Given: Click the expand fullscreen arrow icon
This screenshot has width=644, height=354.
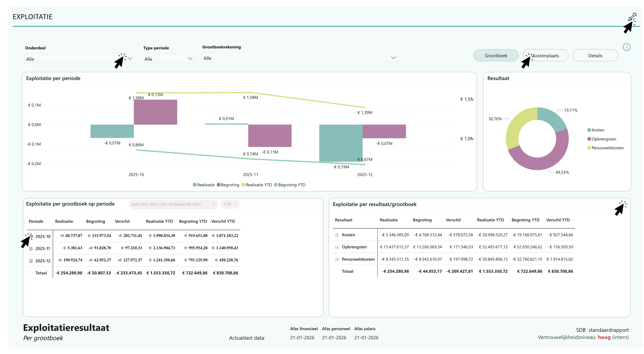Looking at the screenshot, I should tap(632, 16).
